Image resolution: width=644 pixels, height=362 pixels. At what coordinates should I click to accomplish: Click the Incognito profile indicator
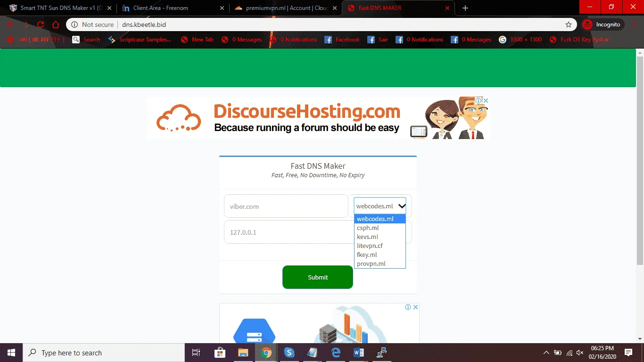pyautogui.click(x=603, y=25)
